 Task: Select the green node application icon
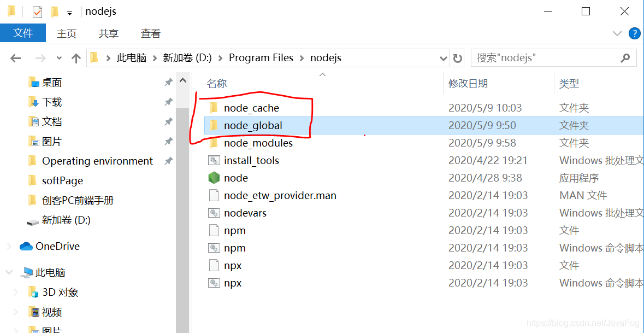213,178
